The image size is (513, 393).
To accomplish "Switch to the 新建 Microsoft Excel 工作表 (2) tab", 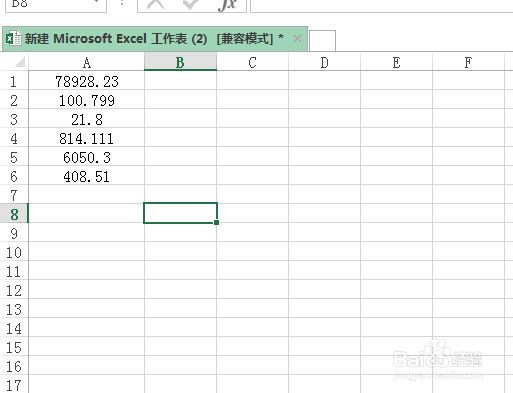I will 154,39.
